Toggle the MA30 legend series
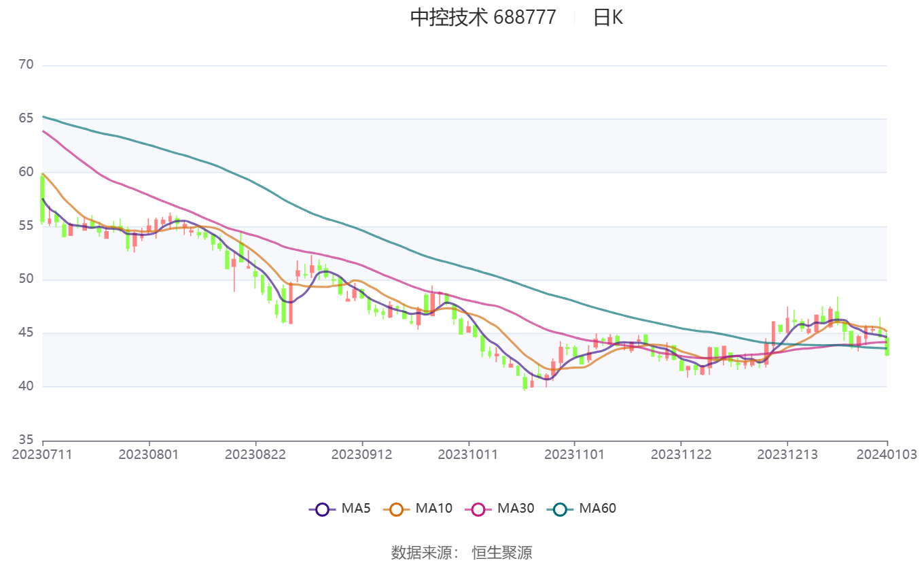This screenshot has width=924, height=563. tap(499, 509)
